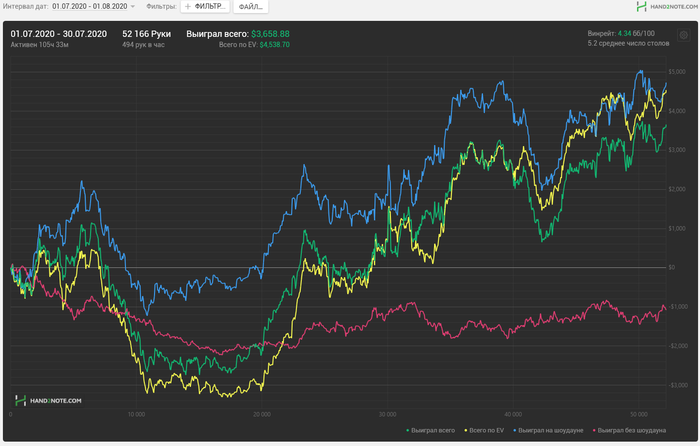Open the chart settings gear icon
Screen dimensions: 700x446
683,35
